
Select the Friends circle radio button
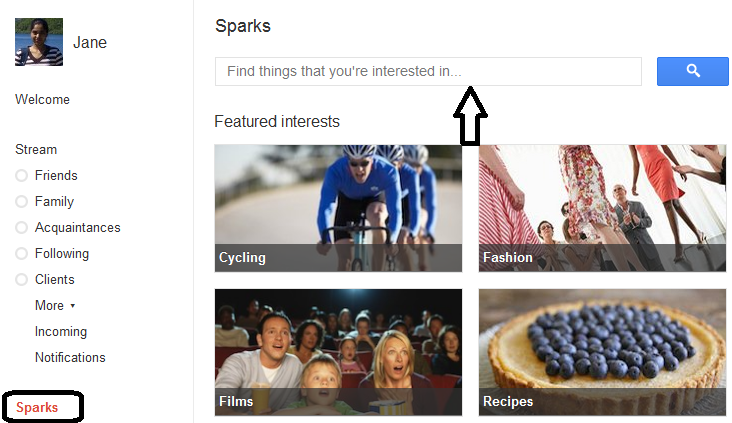[x=21, y=176]
